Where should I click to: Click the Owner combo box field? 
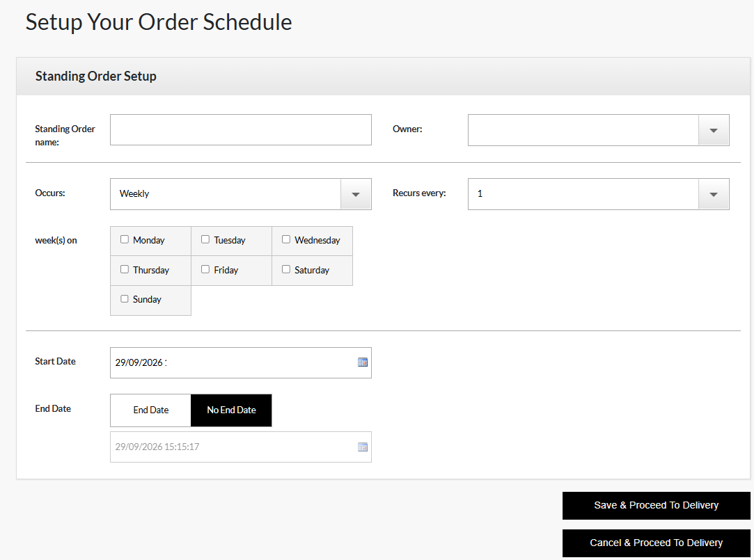pyautogui.click(x=583, y=130)
